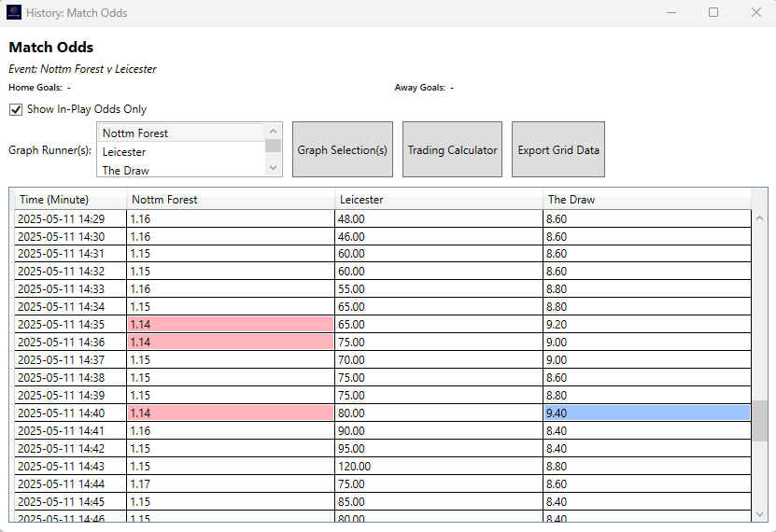Select the 2025-05-11 14:42 time cell
The width and height of the screenshot is (776, 532).
point(71,448)
